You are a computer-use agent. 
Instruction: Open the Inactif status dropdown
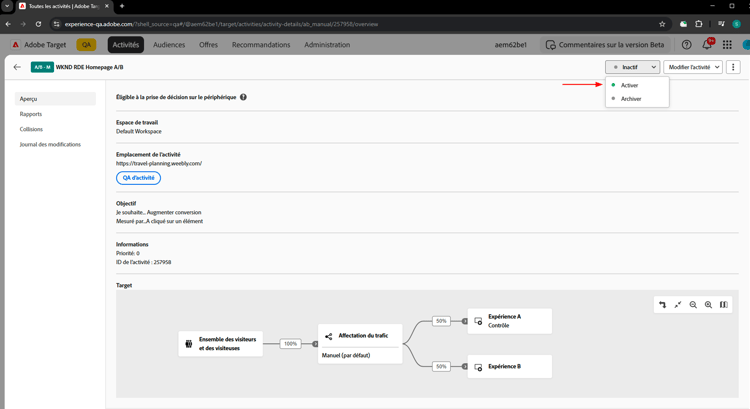tap(632, 67)
